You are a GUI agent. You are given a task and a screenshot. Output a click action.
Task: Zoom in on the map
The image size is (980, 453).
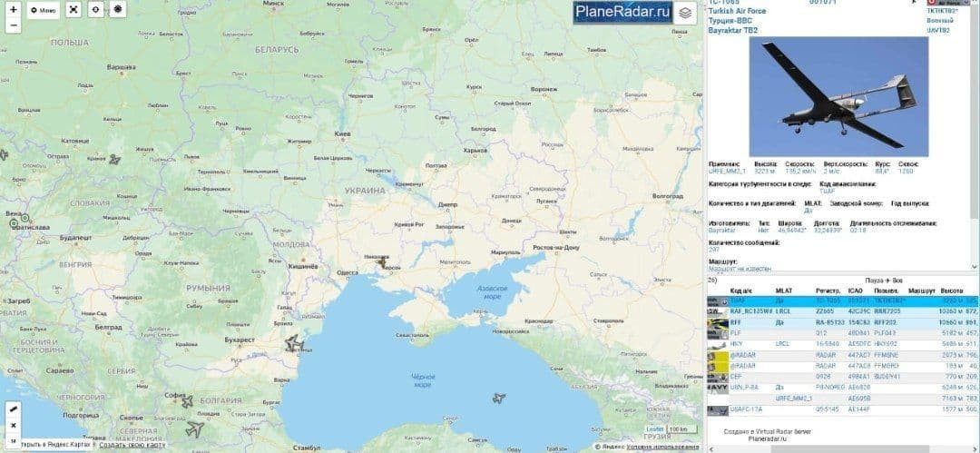pos(14,9)
